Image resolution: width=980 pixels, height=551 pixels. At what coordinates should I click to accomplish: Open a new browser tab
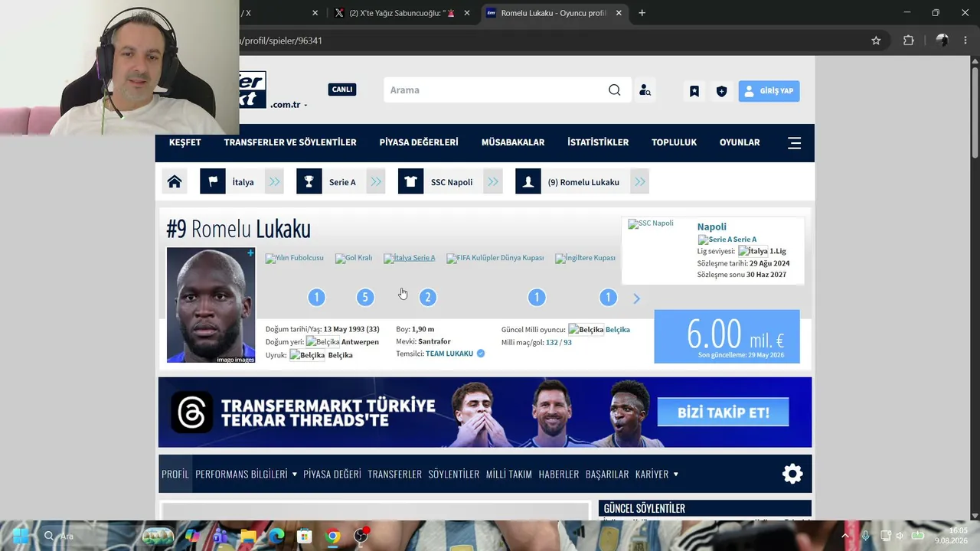tap(642, 13)
